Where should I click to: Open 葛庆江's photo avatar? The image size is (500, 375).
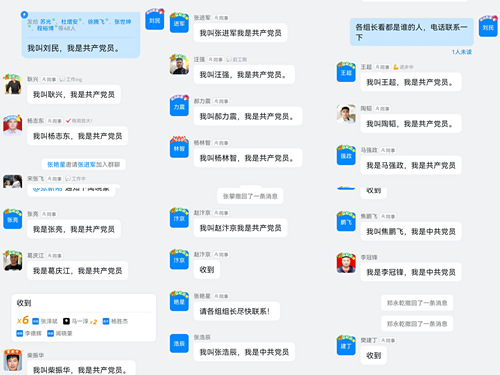(x=13, y=261)
